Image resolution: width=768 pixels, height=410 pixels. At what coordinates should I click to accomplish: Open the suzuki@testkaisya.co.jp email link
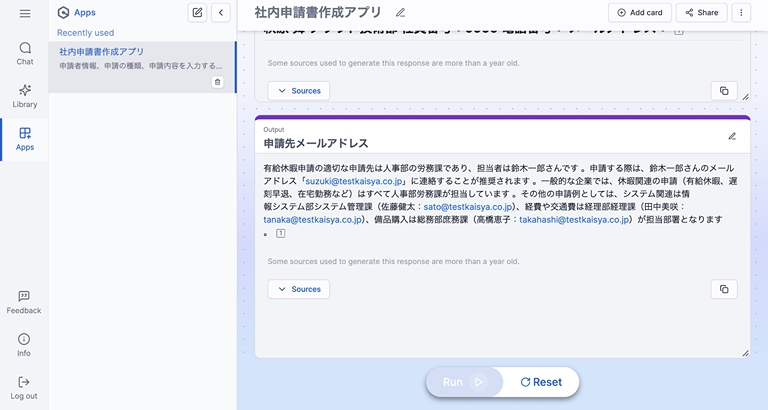(355, 182)
